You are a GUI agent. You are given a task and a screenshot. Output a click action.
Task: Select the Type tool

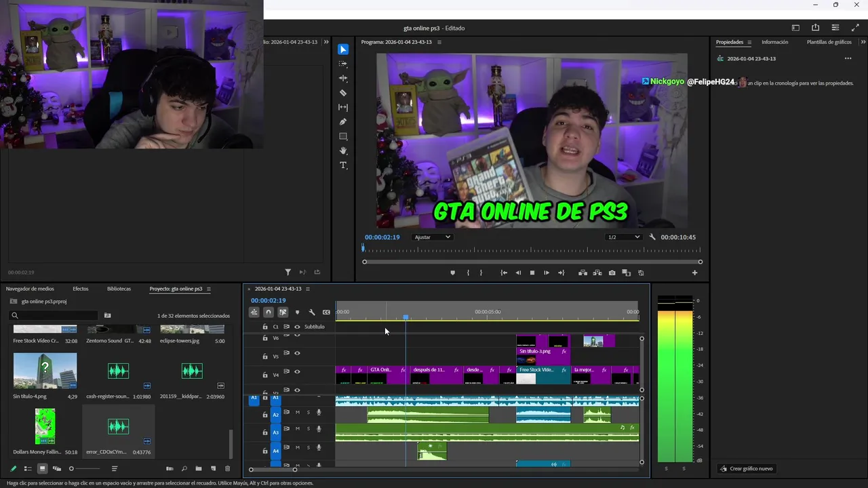(x=343, y=165)
